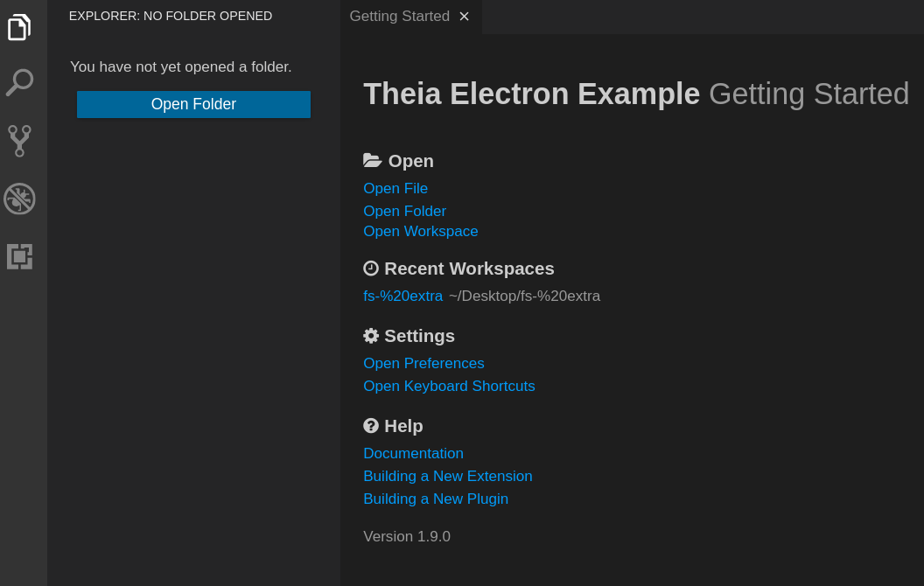Click the question mark icon beside Help
The height and width of the screenshot is (586, 924).
[371, 426]
